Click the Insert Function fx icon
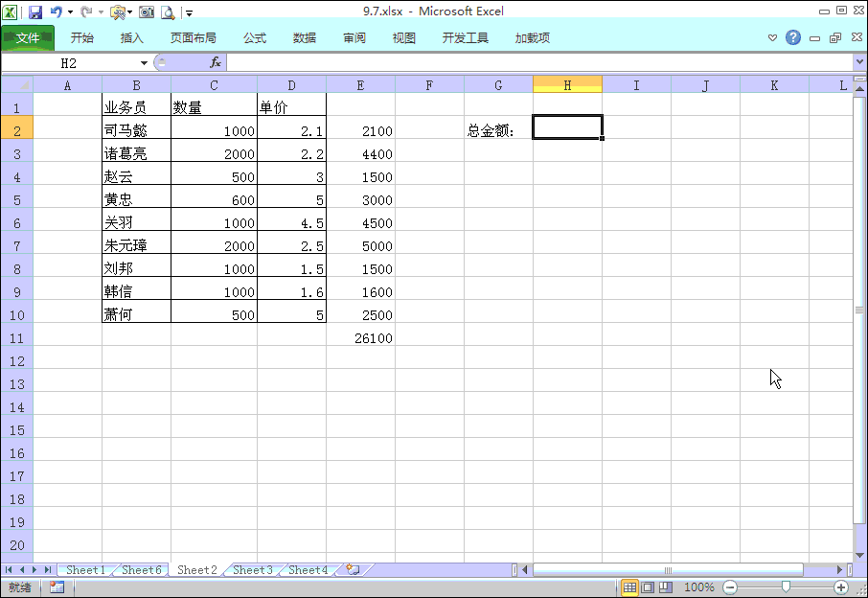Image resolution: width=868 pixels, height=598 pixels. click(216, 62)
